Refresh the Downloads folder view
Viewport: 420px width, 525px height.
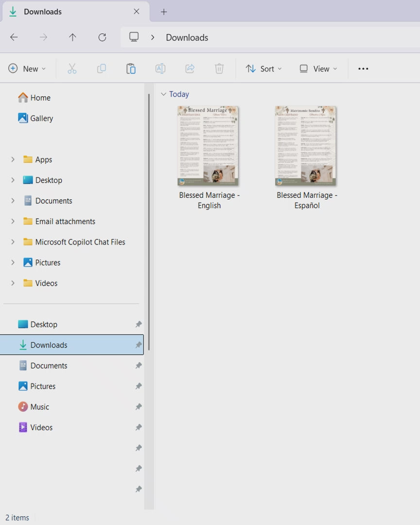pyautogui.click(x=102, y=37)
